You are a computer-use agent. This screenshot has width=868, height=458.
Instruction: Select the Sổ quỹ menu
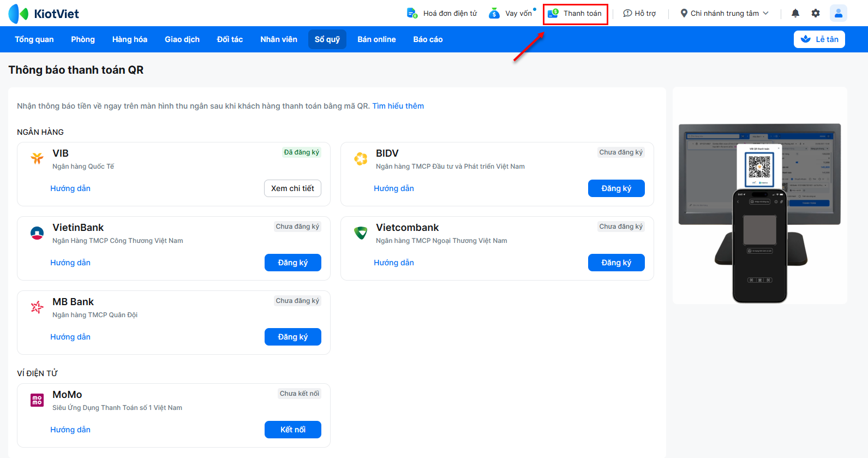[x=327, y=39]
